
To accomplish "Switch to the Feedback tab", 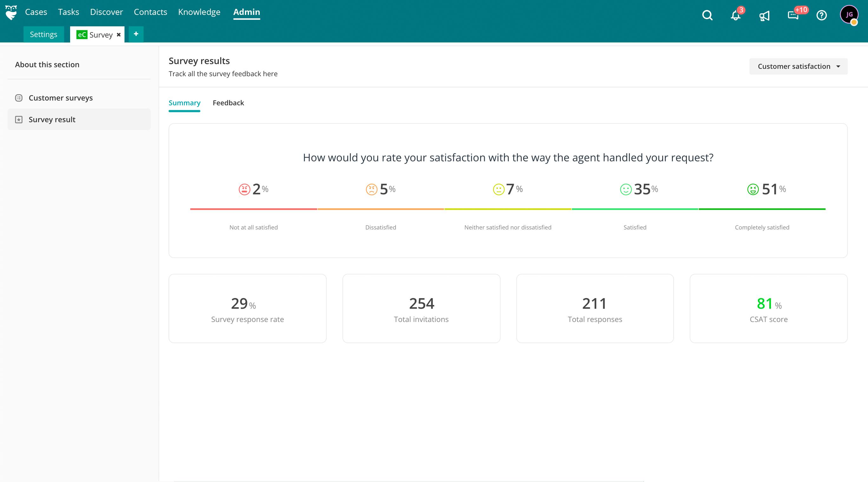I will tap(228, 103).
